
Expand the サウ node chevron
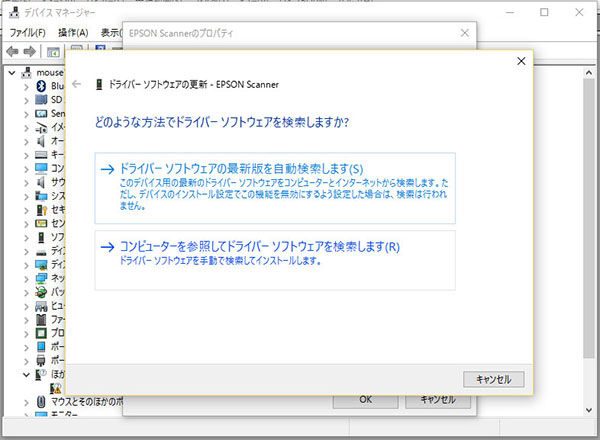26,183
